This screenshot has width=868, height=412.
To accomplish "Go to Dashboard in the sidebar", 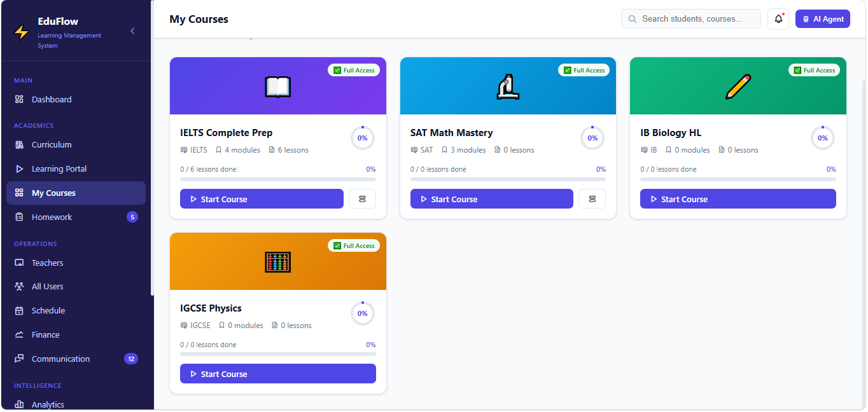I will coord(76,99).
